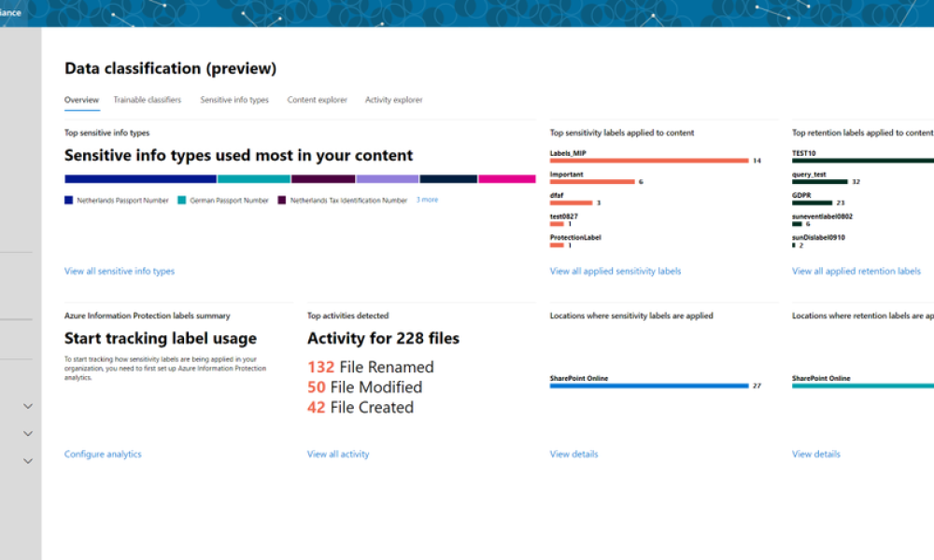Click the Configure analytics link
Image resolution: width=934 pixels, height=560 pixels.
(103, 455)
